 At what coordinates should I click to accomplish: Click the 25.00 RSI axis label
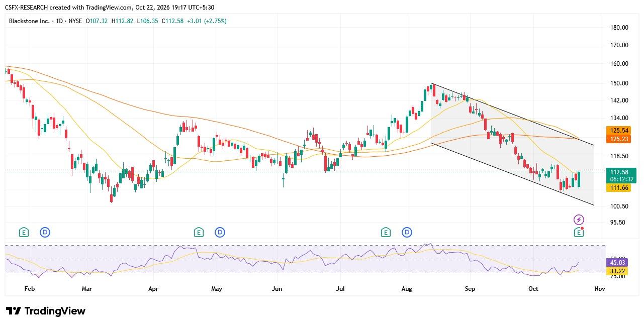click(617, 276)
